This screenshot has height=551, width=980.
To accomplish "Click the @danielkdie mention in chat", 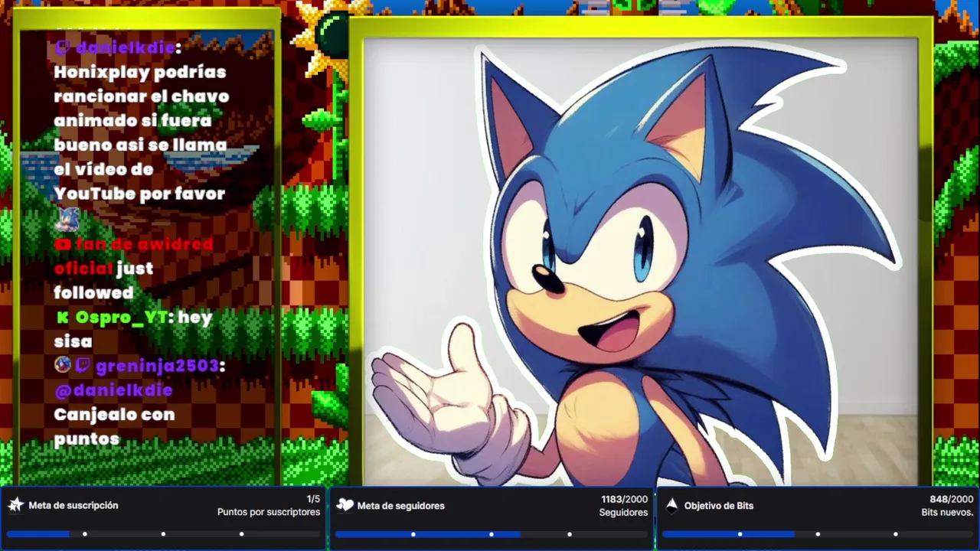I will pyautogui.click(x=113, y=390).
